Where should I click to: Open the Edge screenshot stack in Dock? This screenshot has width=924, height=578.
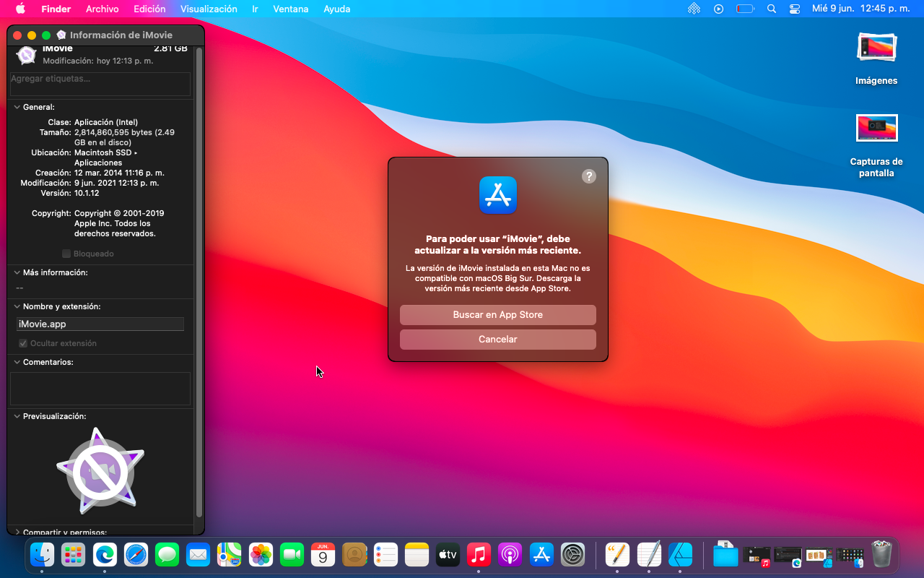[788, 555]
